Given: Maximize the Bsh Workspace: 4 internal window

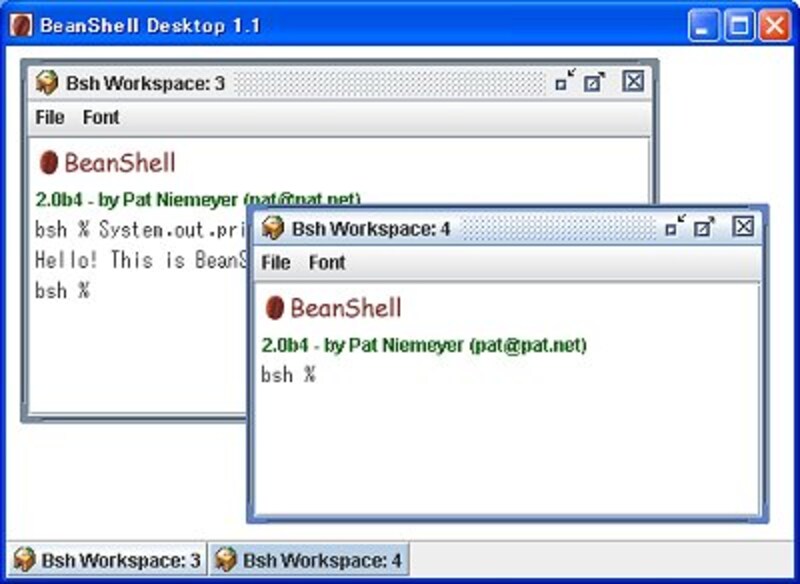Looking at the screenshot, I should click(x=704, y=227).
